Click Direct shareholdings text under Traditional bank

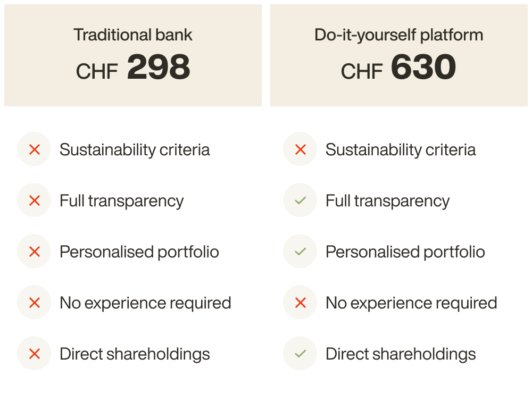135,354
